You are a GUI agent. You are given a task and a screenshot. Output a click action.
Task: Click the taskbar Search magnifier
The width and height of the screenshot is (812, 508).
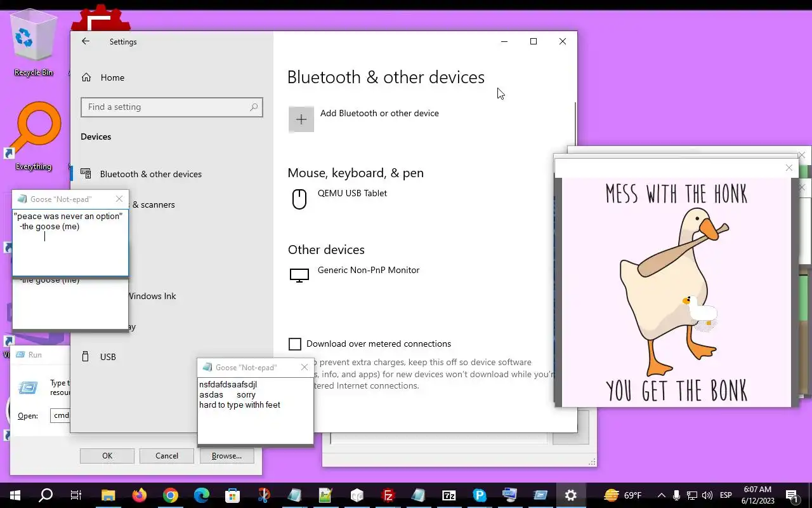pyautogui.click(x=46, y=495)
